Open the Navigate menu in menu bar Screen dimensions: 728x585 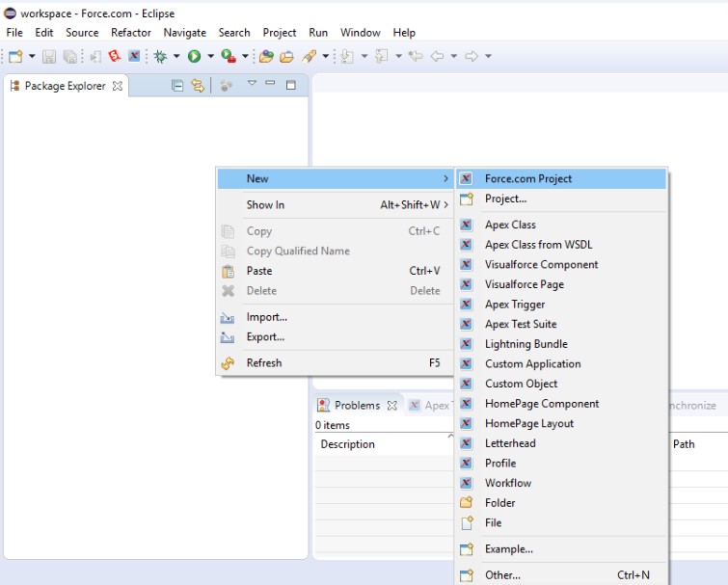184,33
